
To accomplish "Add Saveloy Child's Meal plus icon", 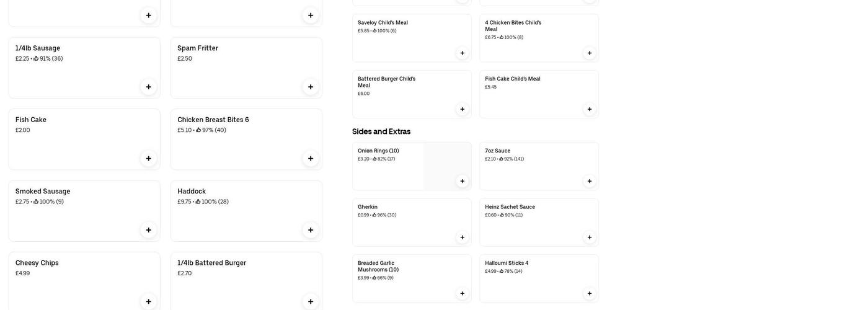I will 462,53.
